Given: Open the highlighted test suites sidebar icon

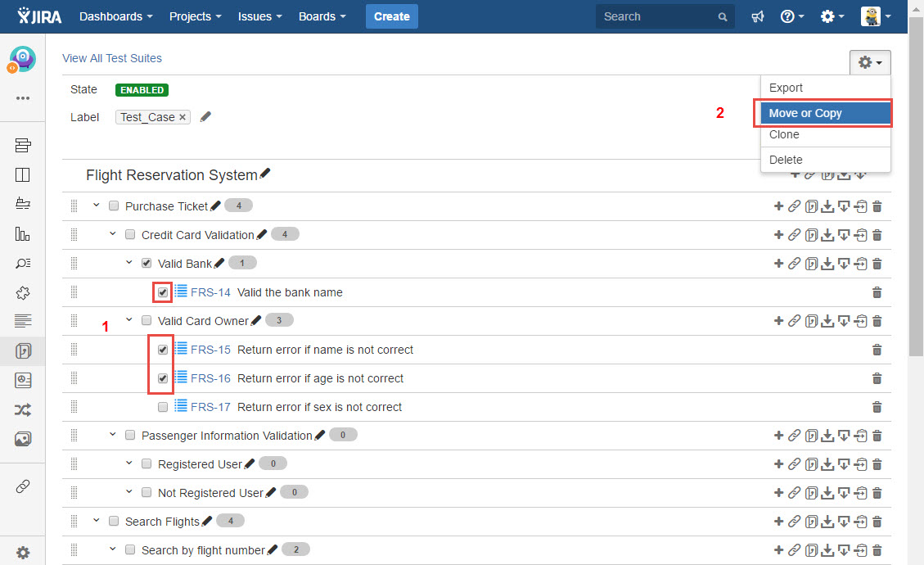Looking at the screenshot, I should [x=23, y=351].
